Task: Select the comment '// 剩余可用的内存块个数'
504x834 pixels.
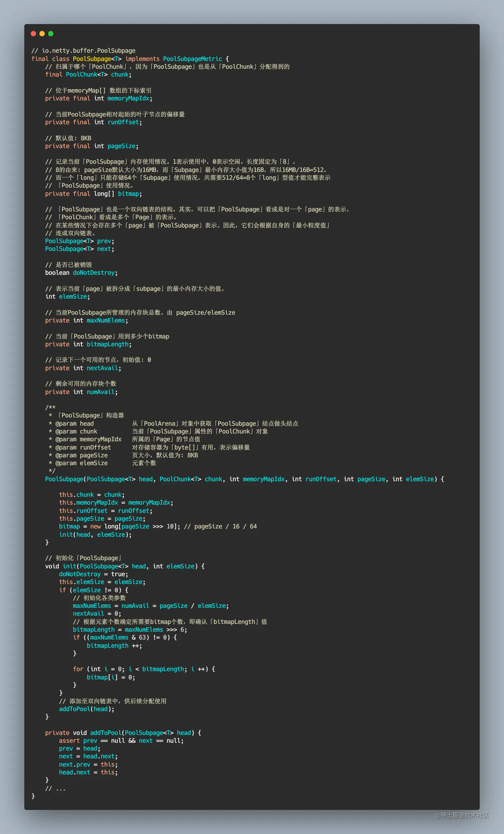Action: pyautogui.click(x=81, y=384)
